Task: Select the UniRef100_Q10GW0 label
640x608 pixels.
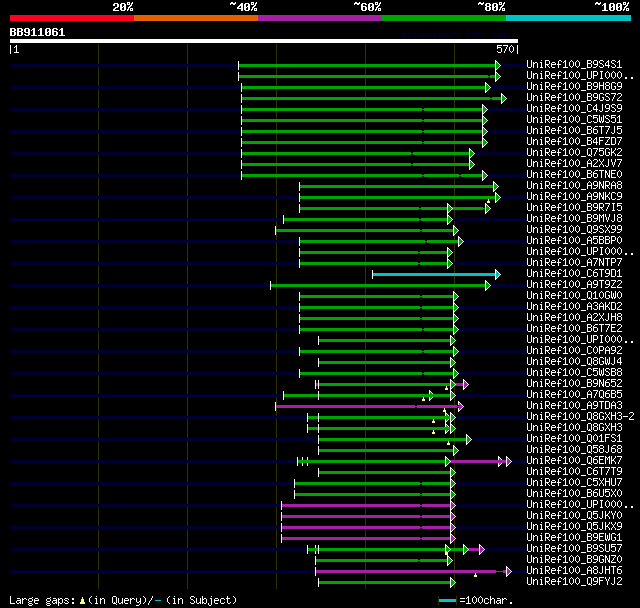Action: [x=574, y=296]
